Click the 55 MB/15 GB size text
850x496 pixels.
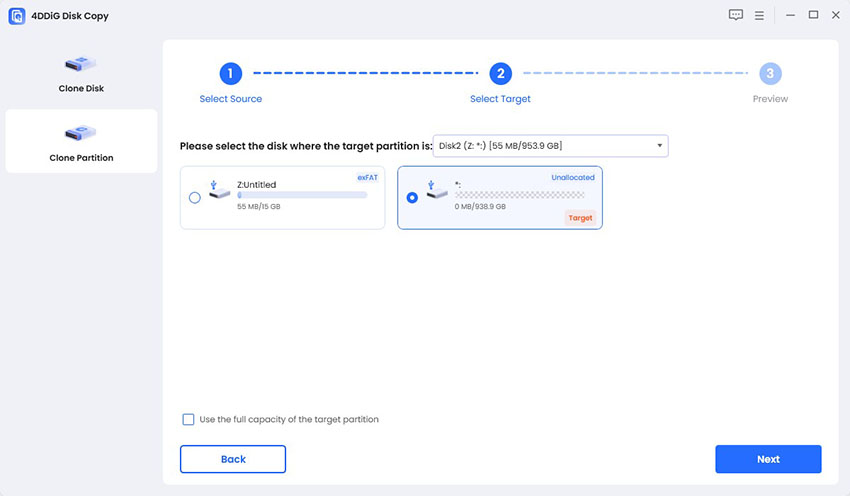pyautogui.click(x=259, y=207)
